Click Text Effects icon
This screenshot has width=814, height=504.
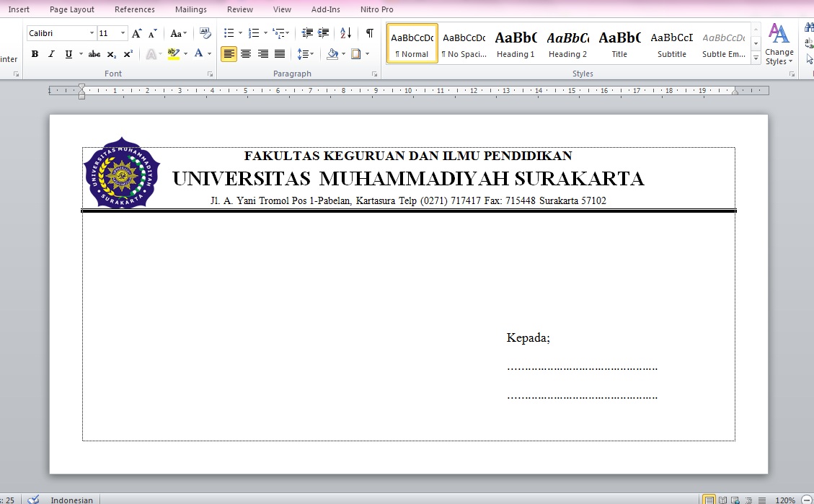coord(151,54)
